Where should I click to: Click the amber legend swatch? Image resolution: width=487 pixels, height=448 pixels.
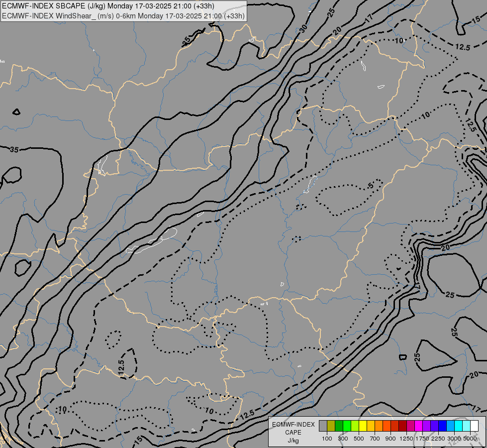click(x=371, y=426)
